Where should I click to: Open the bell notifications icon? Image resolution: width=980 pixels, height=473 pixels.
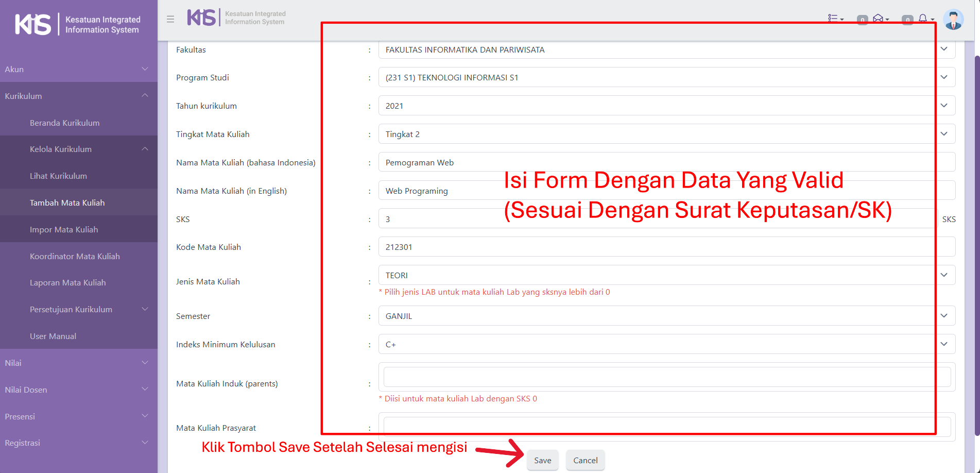pos(923,19)
